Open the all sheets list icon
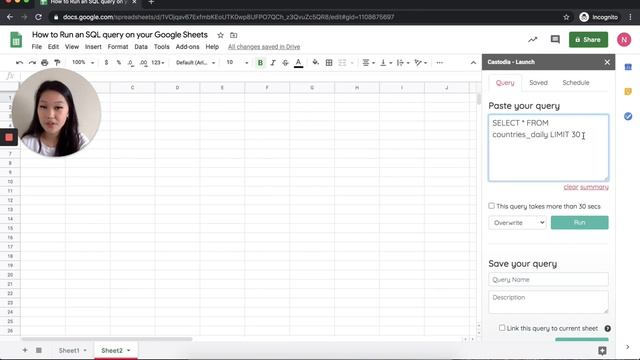Screen dimensions: 640x360 tap(39, 350)
